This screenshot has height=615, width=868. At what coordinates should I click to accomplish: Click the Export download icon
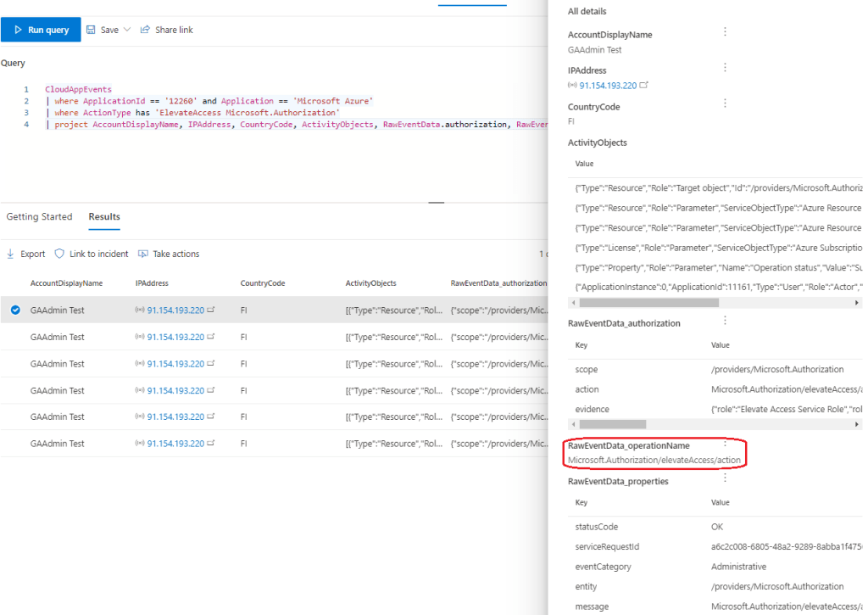[x=11, y=254]
